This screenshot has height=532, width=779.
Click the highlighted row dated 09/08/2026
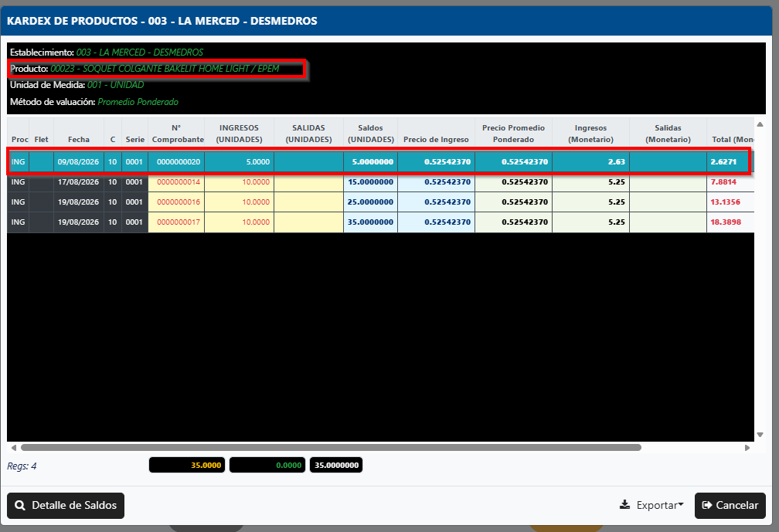pyautogui.click(x=380, y=162)
